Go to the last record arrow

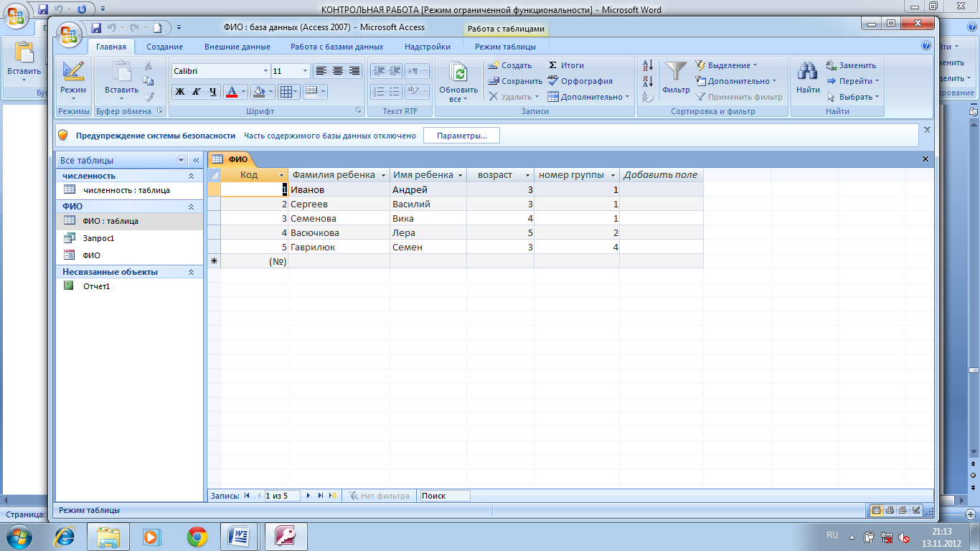[x=321, y=496]
